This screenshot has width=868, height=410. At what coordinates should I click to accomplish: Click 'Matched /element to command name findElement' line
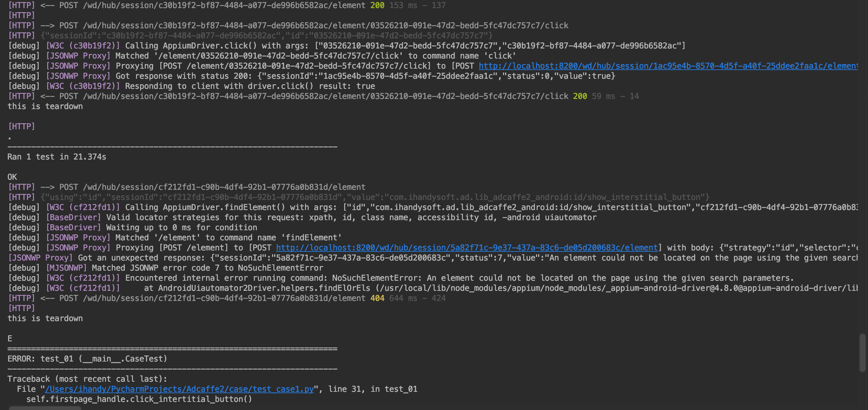pos(175,238)
